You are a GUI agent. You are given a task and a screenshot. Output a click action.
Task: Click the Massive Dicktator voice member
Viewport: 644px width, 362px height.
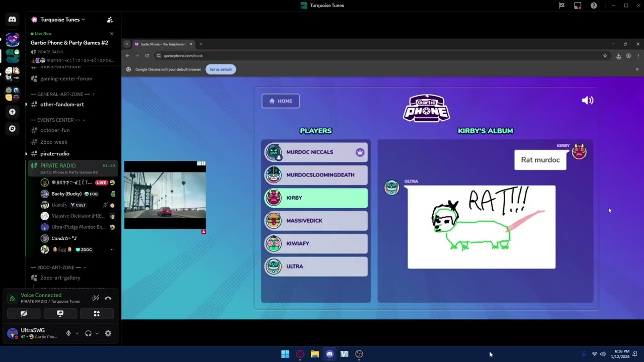[77, 216]
